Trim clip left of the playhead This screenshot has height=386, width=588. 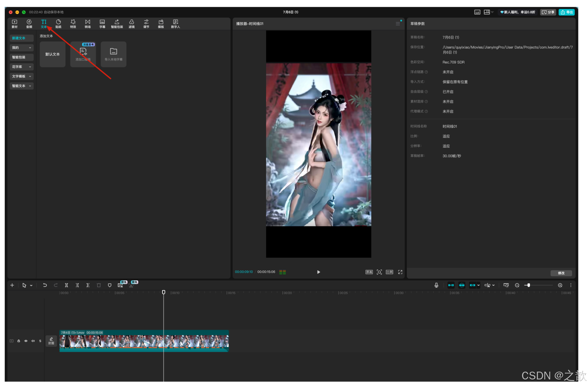(77, 285)
